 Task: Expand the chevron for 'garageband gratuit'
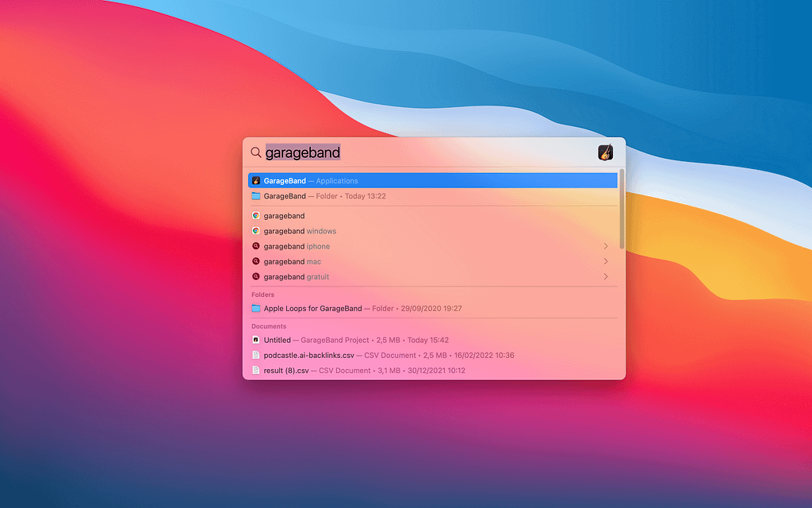coord(605,277)
